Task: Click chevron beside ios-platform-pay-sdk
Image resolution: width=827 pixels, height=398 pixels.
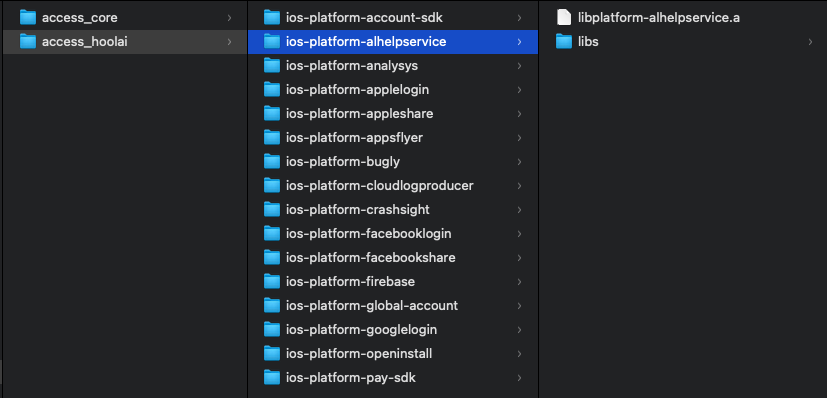Action: coord(520,377)
